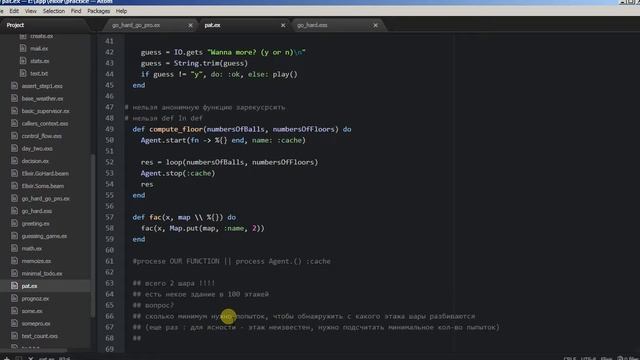Click line number 45 in the gutter
The image size is (640, 360).
coord(109,85)
